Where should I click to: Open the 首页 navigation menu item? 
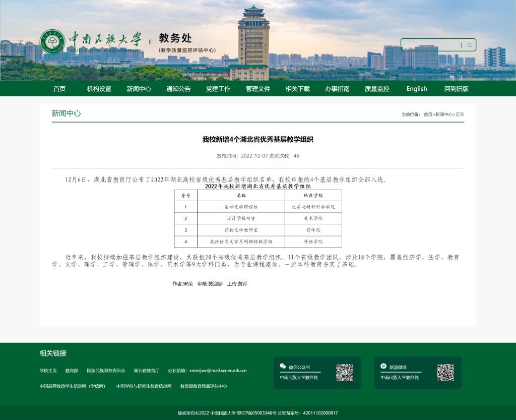(x=59, y=89)
